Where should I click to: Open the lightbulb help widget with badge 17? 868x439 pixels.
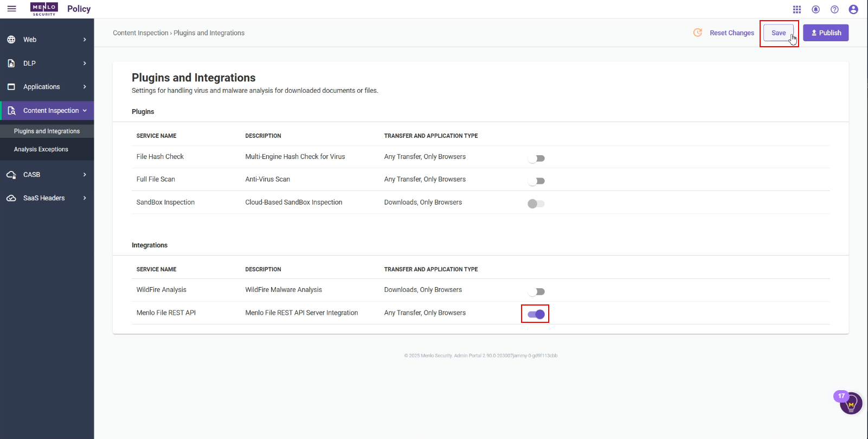[851, 403]
